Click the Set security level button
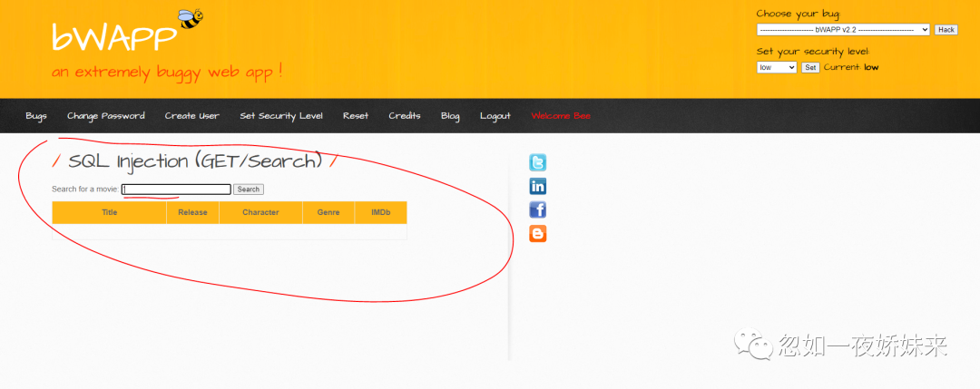This screenshot has width=980, height=389. [810, 67]
